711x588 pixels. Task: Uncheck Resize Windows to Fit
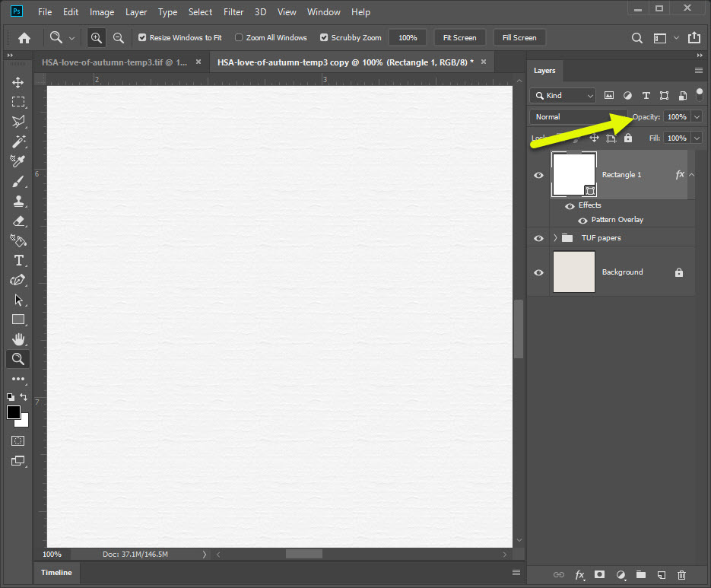coord(142,38)
